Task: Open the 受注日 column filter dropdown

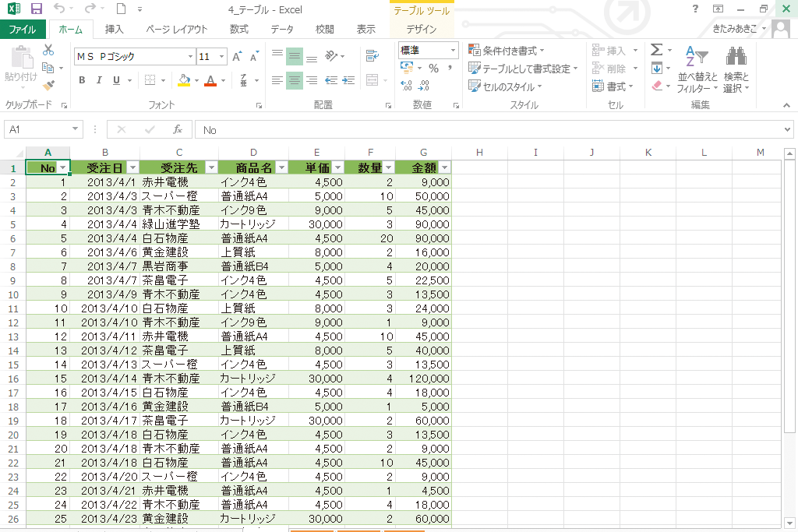Action: click(132, 167)
